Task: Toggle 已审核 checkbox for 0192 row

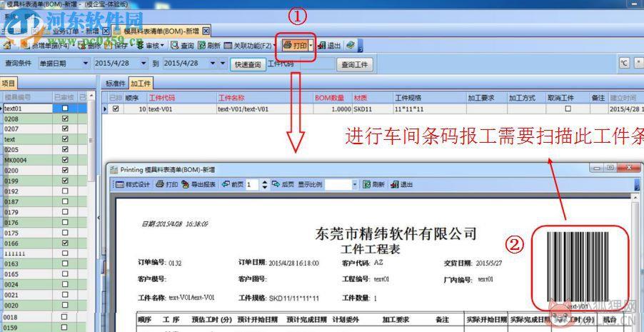Action: tap(65, 191)
